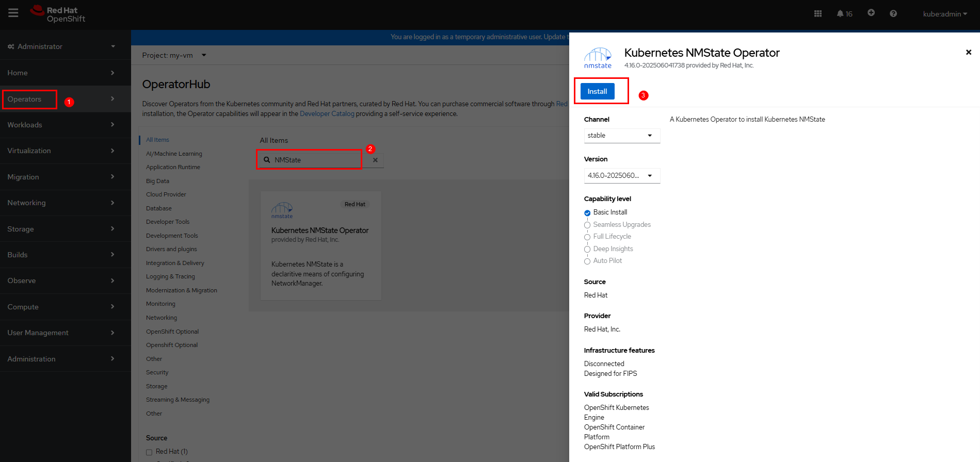The width and height of the screenshot is (980, 462).
Task: Select Deep Insights capability level
Action: pyautogui.click(x=587, y=250)
